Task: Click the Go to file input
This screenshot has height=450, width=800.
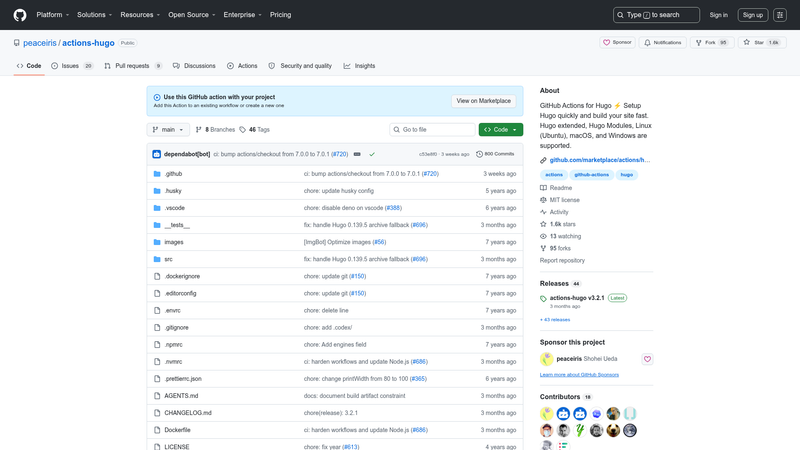Action: click(x=432, y=130)
